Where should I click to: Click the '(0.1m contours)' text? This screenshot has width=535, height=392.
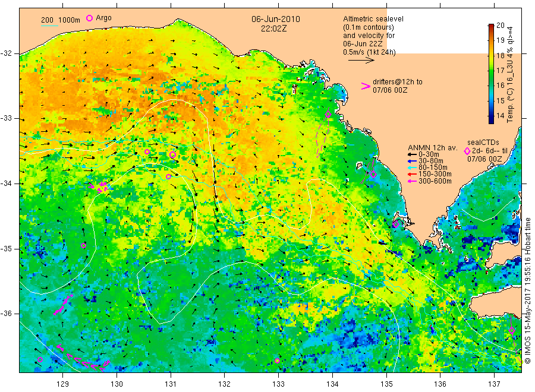click(368, 27)
